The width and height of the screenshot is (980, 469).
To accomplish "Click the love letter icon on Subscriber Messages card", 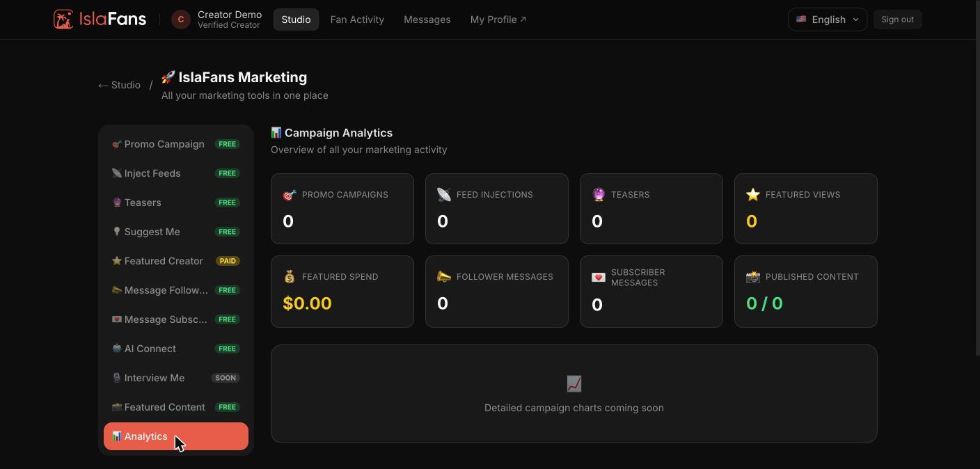I will [x=599, y=277].
